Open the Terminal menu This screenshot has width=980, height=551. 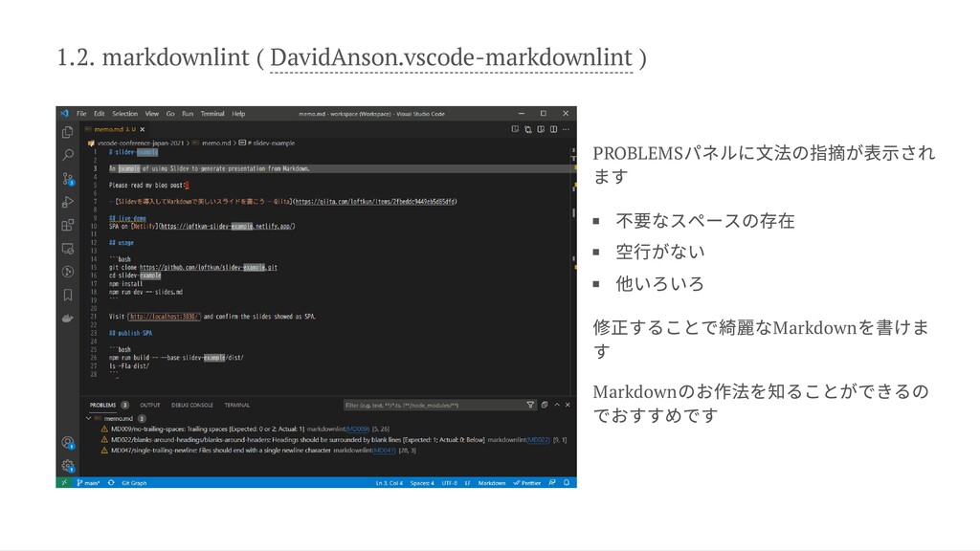coord(212,112)
